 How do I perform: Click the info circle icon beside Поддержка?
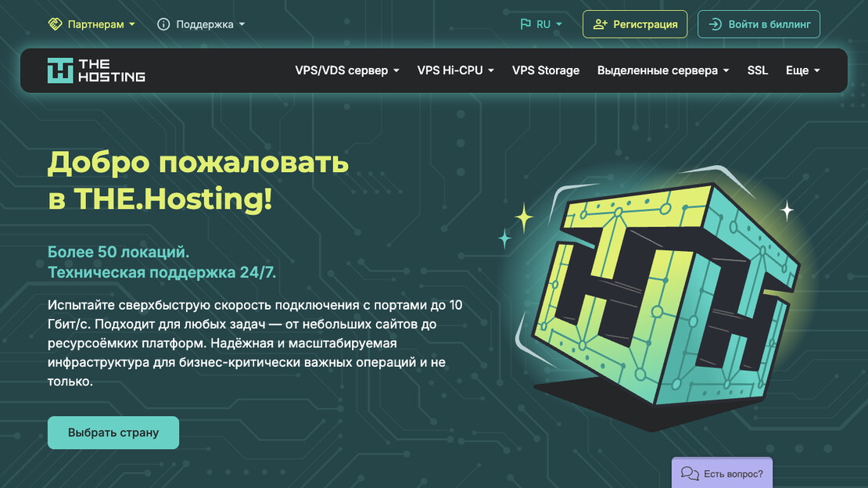163,24
